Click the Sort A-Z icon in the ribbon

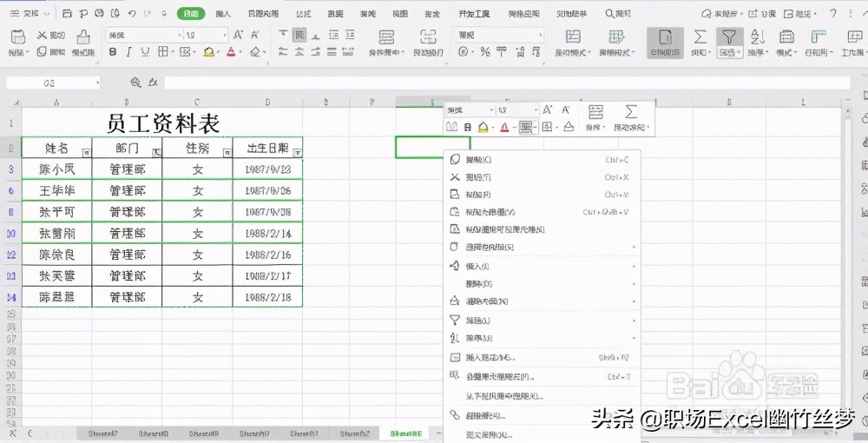(757, 37)
